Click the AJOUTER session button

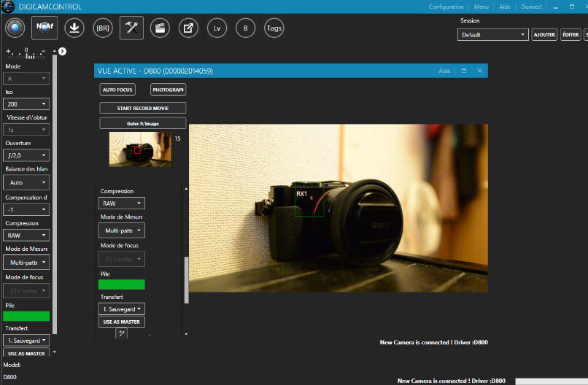544,34
